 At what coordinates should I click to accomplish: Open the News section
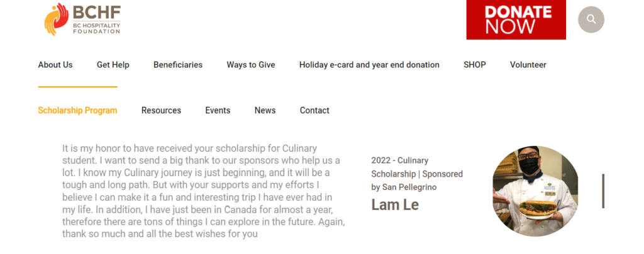(265, 111)
